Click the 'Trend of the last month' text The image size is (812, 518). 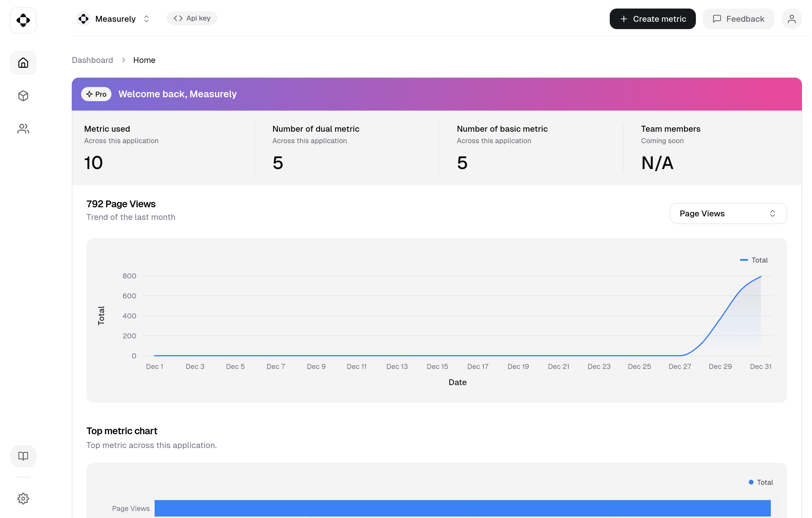point(131,217)
